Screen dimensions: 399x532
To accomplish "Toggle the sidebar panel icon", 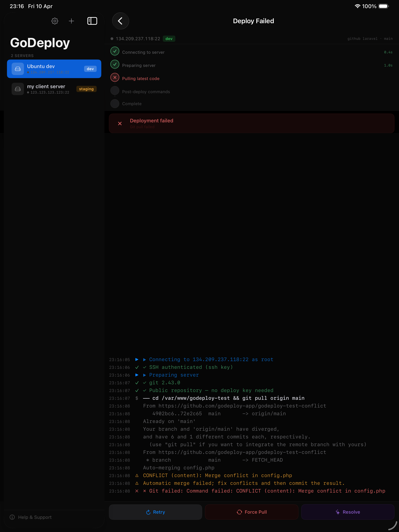I will tap(92, 21).
